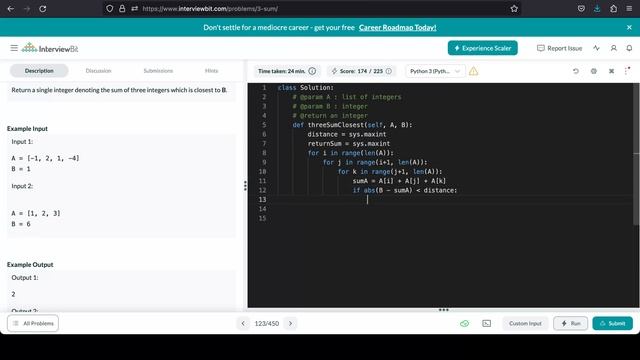This screenshot has height=360, width=640.
Task: Click the console expander dots below editor
Action: pos(444,310)
